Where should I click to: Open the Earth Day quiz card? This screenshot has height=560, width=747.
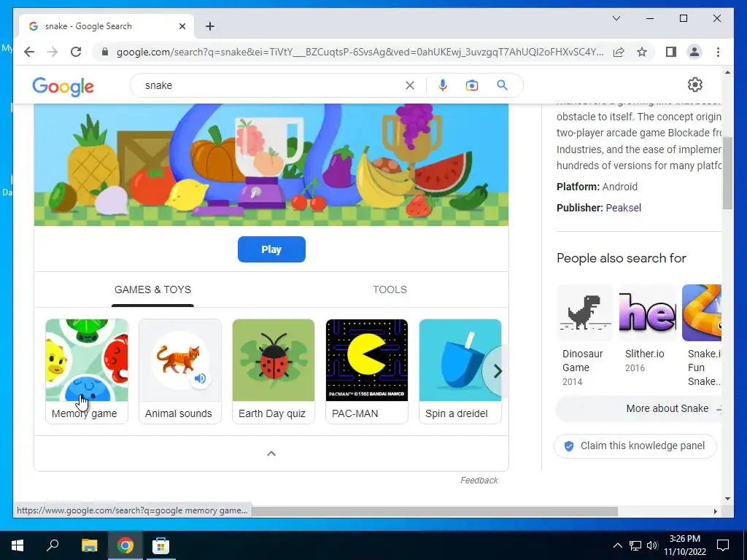(274, 371)
